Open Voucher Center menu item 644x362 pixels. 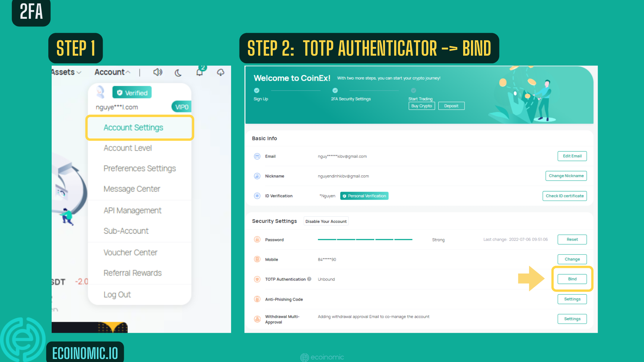(130, 252)
